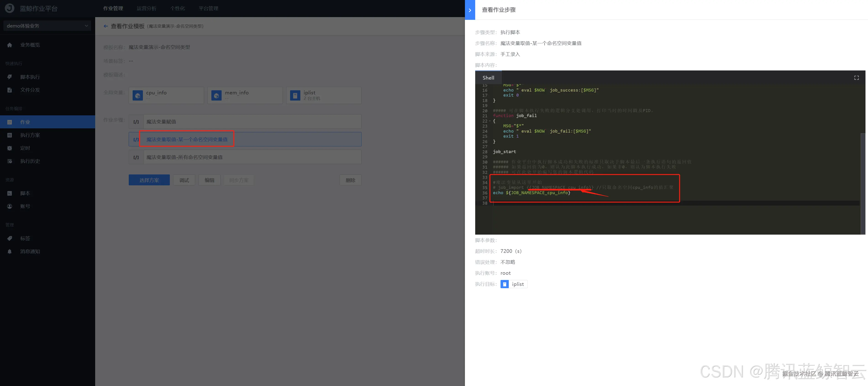Click the cpu_info variable icon
This screenshot has height=386, width=868.
137,96
